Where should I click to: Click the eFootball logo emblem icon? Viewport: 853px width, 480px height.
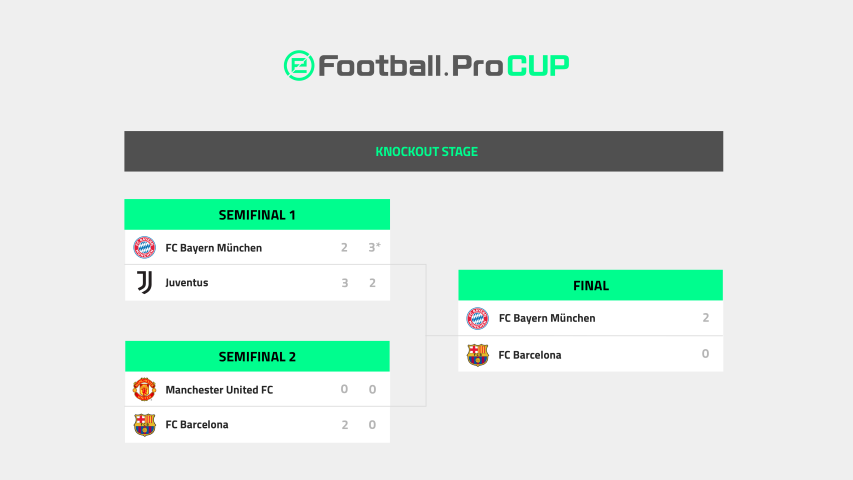(299, 66)
